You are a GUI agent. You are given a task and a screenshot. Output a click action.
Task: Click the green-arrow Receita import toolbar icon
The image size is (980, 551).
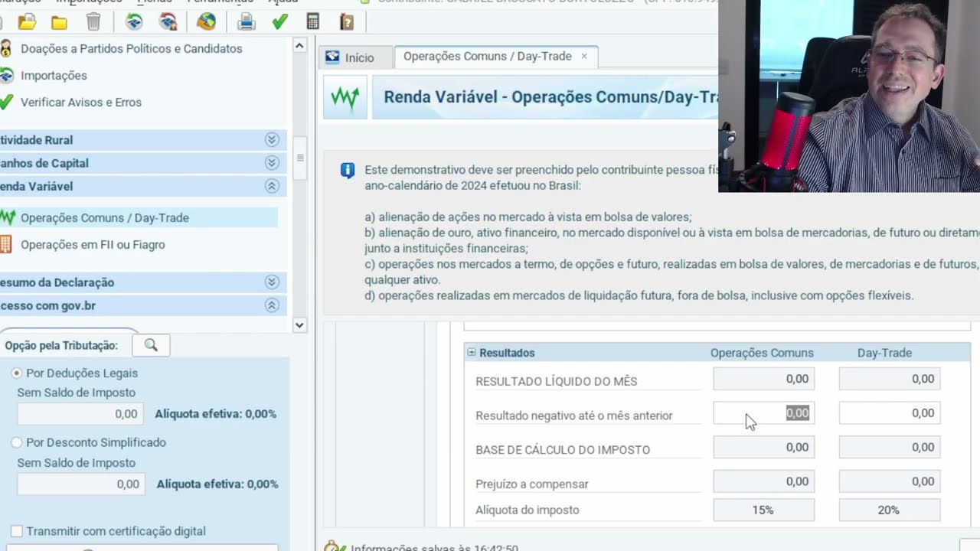click(x=134, y=21)
